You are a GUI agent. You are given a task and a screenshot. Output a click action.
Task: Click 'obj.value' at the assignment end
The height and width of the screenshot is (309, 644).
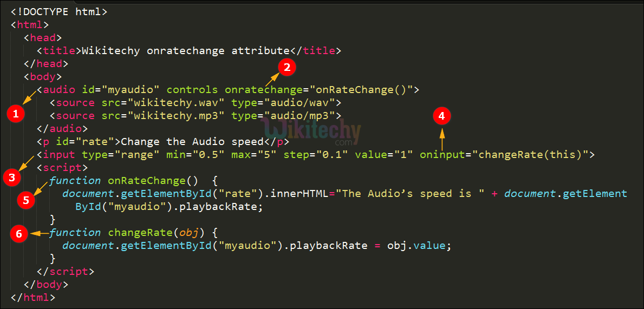tap(416, 246)
